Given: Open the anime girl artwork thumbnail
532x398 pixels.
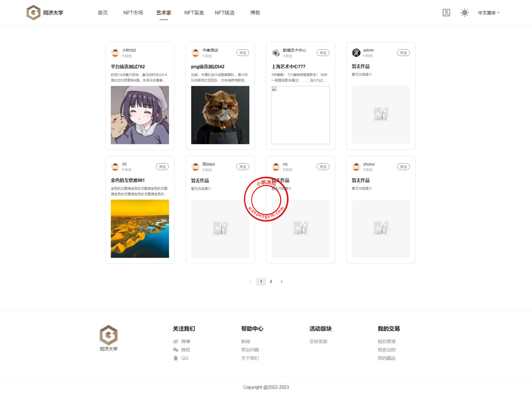Looking at the screenshot, I should click(x=140, y=115).
